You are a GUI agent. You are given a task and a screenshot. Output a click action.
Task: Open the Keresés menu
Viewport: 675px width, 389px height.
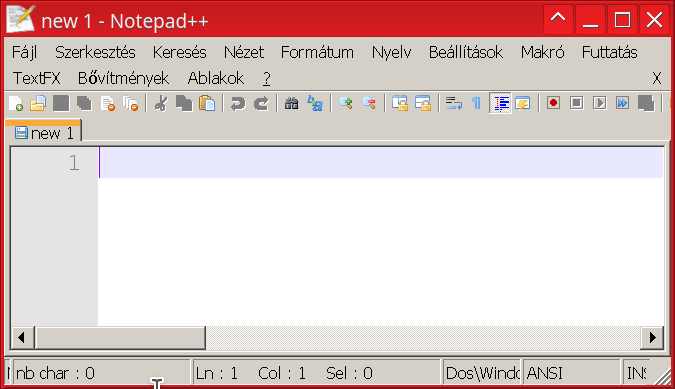180,52
